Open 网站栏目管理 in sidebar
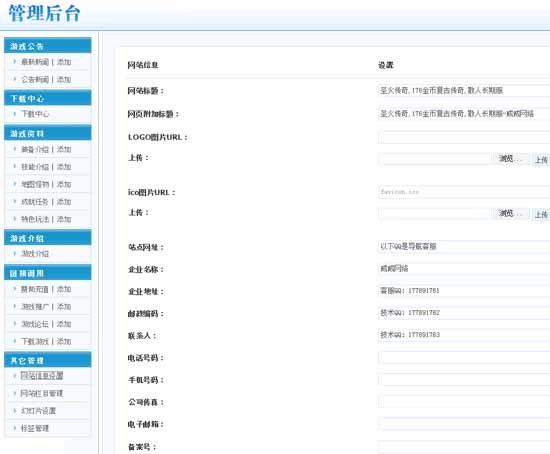550x454 pixels. (42, 393)
